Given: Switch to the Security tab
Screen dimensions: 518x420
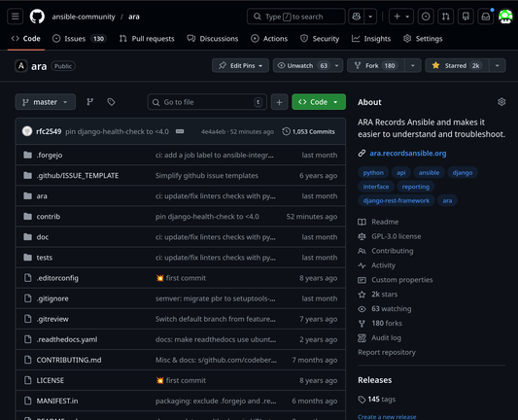Looking at the screenshot, I should tap(320, 39).
